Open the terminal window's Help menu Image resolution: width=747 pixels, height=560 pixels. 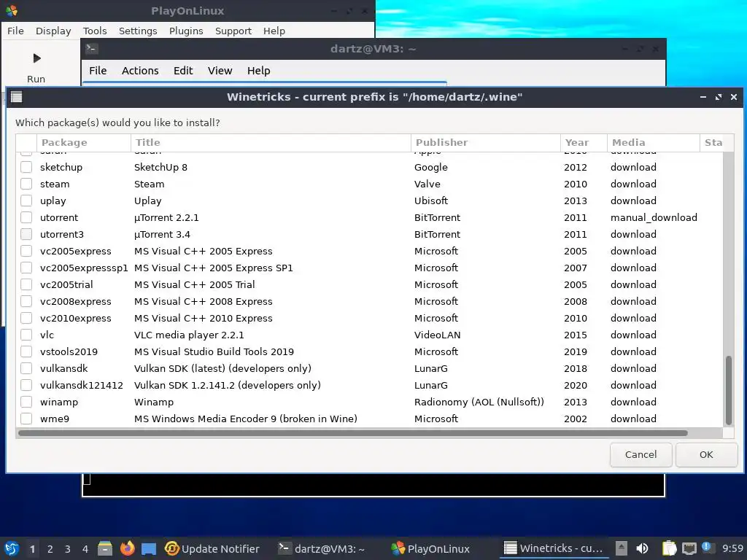point(259,71)
